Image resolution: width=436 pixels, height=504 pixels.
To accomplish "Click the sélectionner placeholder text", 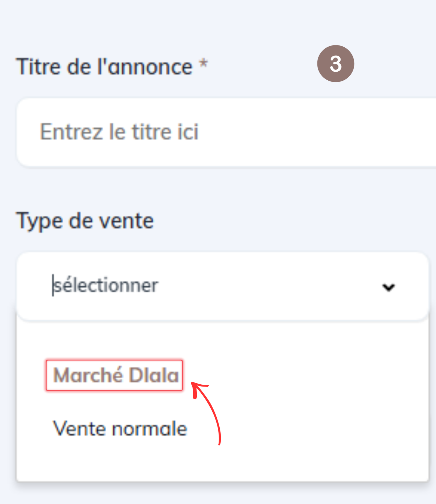I will coord(106,286).
